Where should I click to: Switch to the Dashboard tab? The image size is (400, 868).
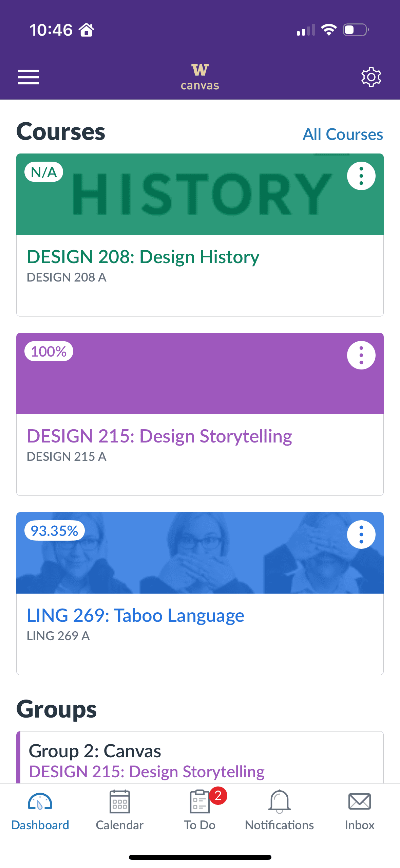pos(40,815)
